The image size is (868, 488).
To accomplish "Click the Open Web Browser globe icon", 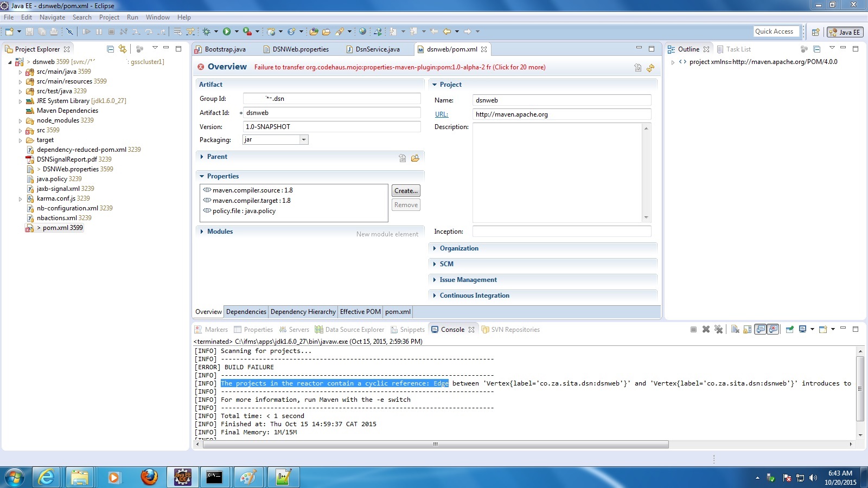I will click(362, 31).
